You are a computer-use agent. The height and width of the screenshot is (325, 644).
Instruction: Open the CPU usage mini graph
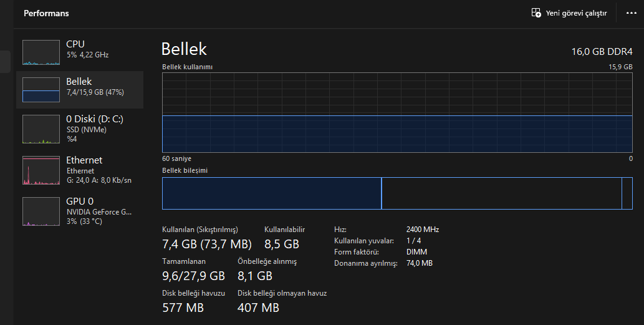coord(41,52)
